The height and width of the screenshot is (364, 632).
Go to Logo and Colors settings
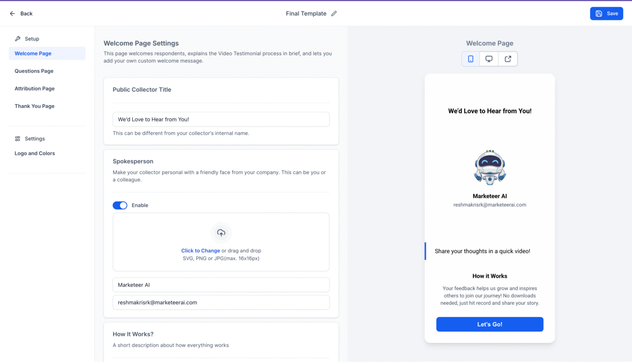35,153
